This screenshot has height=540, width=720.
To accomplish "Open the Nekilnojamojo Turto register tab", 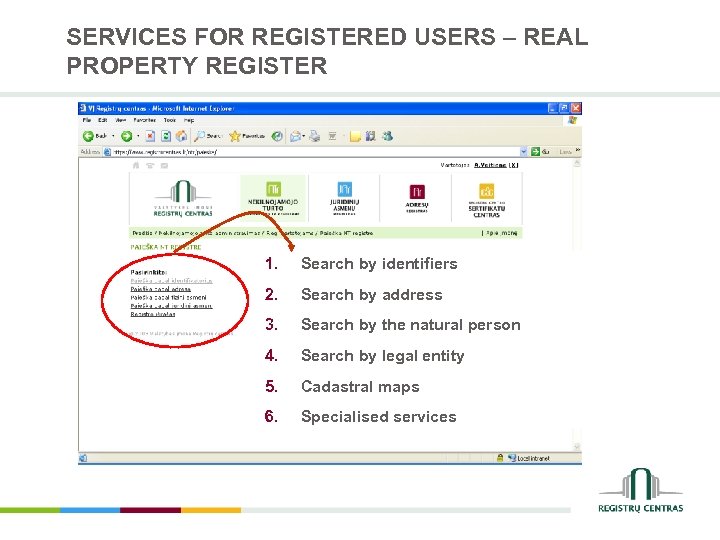I will coord(273,198).
